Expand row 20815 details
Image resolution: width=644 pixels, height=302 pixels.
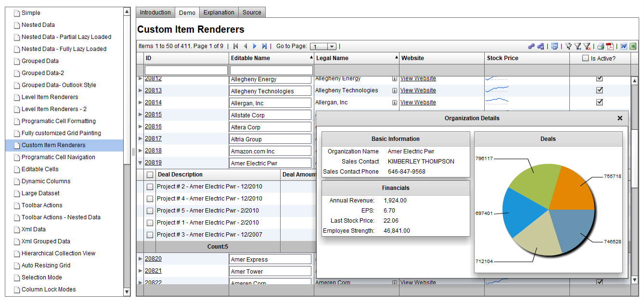(x=141, y=114)
